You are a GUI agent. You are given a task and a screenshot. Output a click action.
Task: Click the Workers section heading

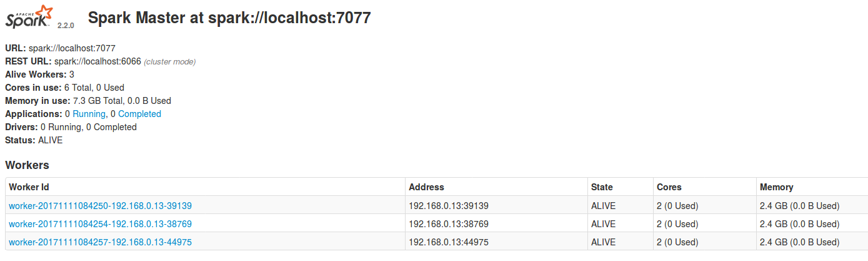(x=27, y=165)
